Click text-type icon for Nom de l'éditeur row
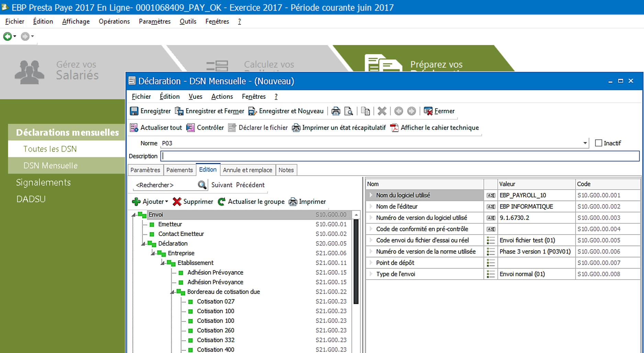 coord(491,207)
